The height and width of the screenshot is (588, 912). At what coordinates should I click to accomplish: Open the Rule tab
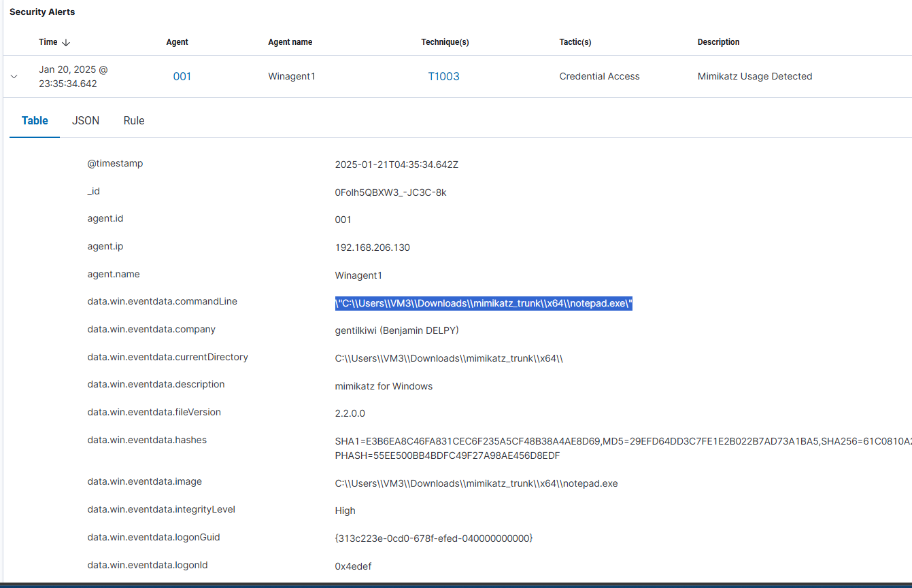[134, 120]
